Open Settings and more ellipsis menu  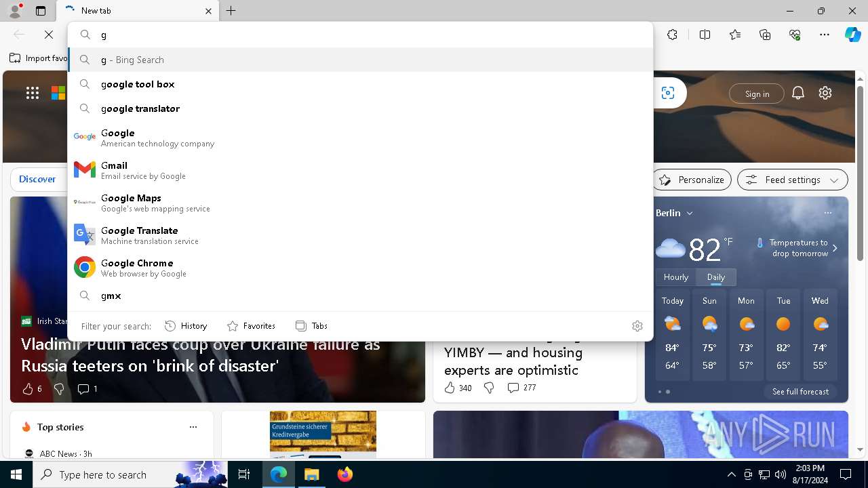[825, 35]
